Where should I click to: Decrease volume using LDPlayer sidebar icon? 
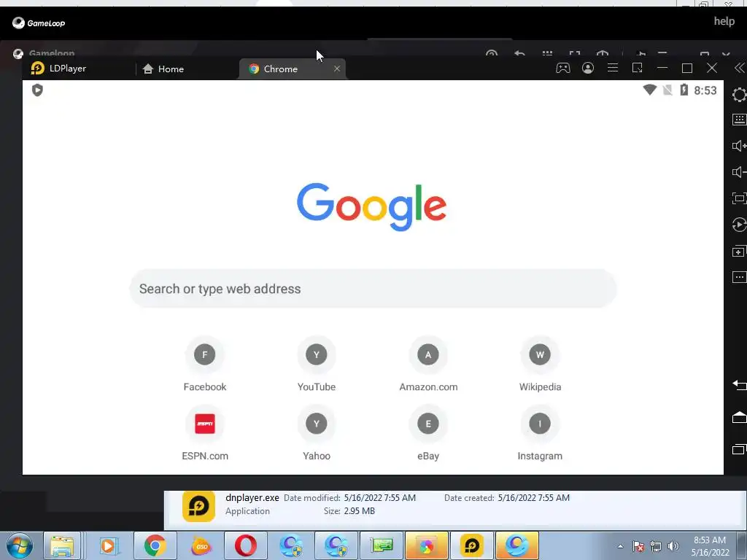[740, 172]
